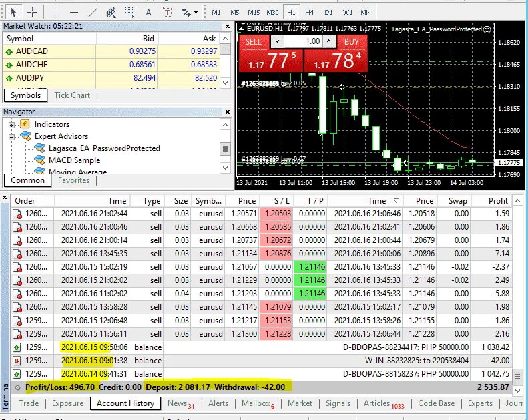Draw a horizontal line tool
The width and height of the screenshot is (528, 420).
pos(73,13)
